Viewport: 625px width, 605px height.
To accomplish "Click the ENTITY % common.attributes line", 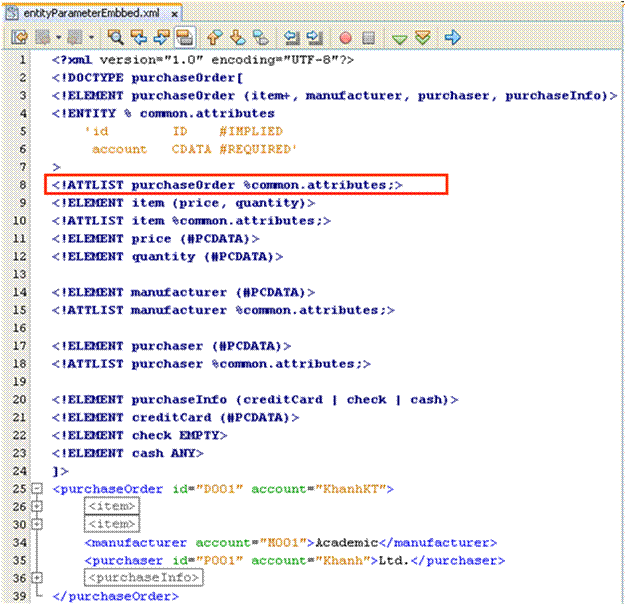I will point(163,114).
